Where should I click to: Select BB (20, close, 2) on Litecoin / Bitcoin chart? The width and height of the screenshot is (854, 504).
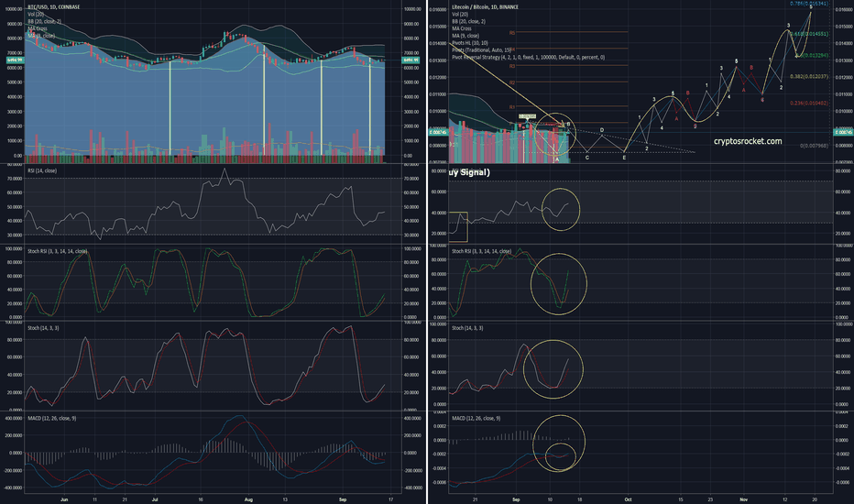point(468,21)
